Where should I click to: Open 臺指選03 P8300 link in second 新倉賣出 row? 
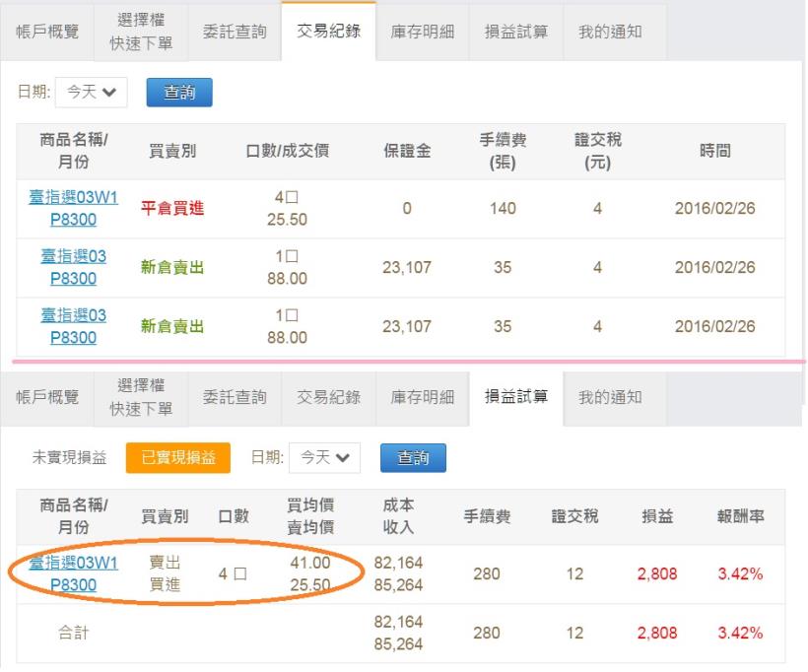pyautogui.click(x=73, y=326)
